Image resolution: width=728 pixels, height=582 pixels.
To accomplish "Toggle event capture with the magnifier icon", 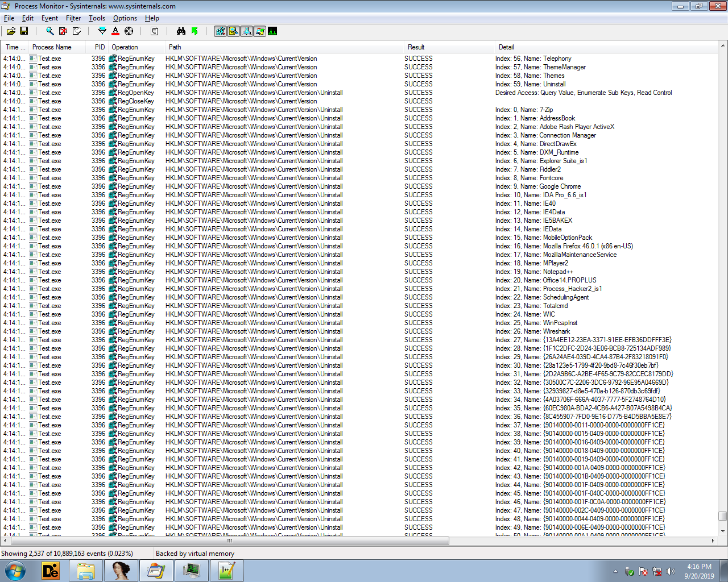I will [50, 31].
